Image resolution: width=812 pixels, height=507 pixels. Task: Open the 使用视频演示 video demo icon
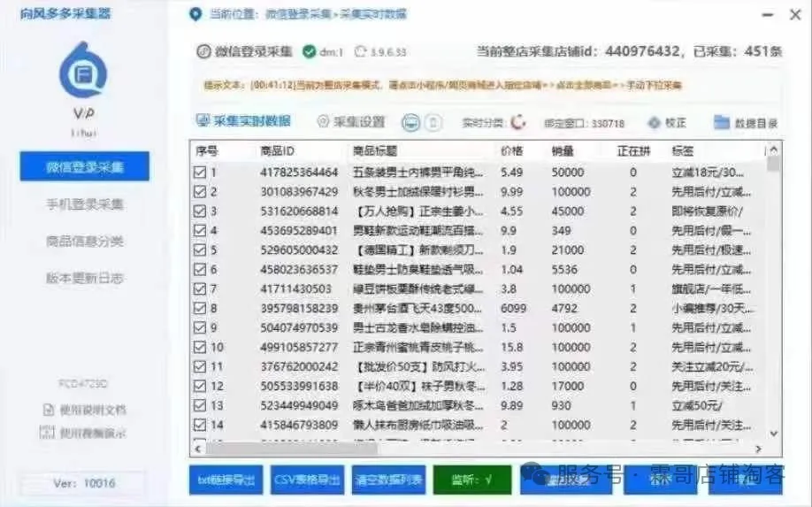click(x=49, y=433)
